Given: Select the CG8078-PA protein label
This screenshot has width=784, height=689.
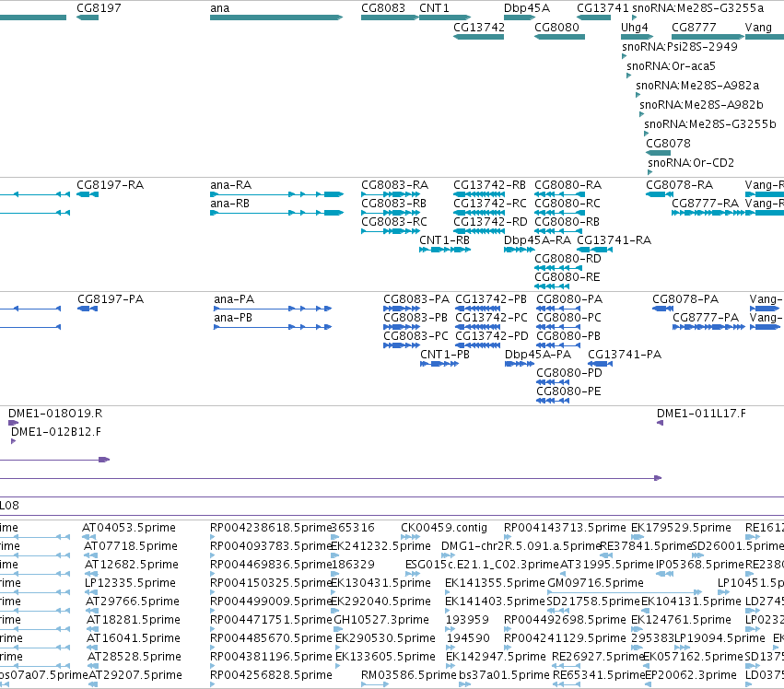Looking at the screenshot, I should pos(685,299).
